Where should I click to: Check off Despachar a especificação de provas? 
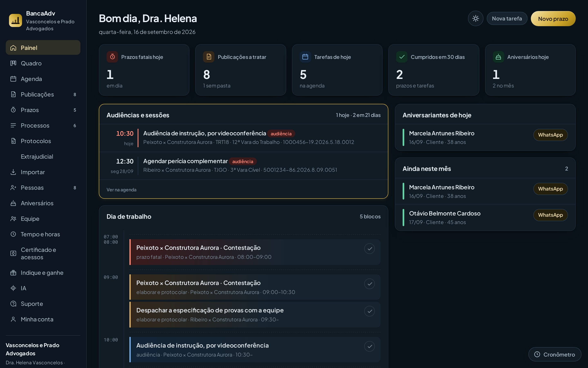369,311
